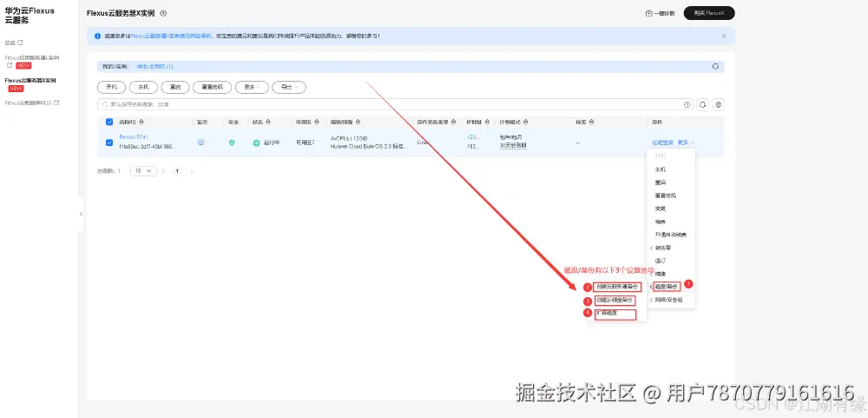Go to previous page arrow
Image resolution: width=868 pixels, height=418 pixels.
(163, 171)
